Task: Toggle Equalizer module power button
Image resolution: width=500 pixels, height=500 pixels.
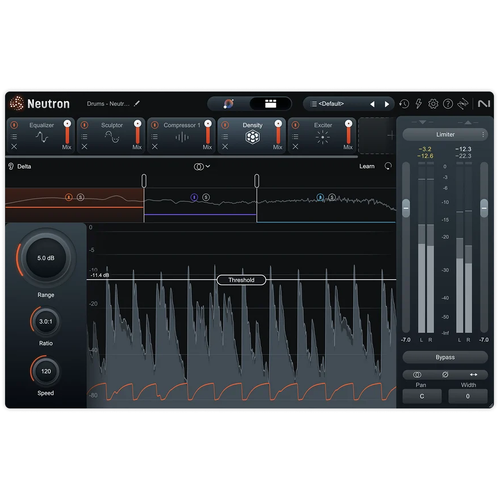Action: tap(14, 125)
